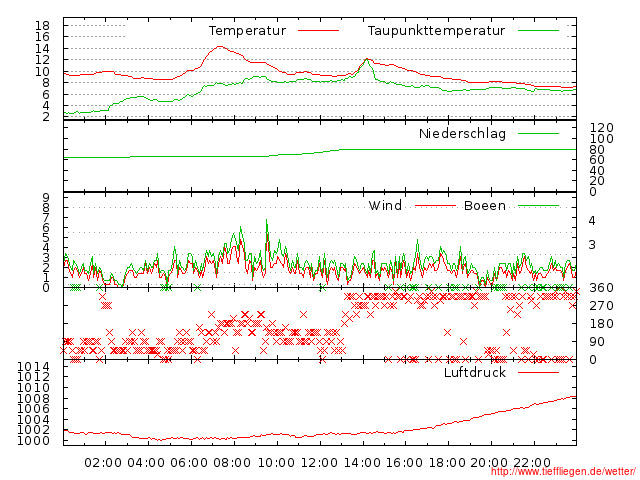Click the 90 wind direction axis value
640x480 pixels.
click(x=597, y=342)
